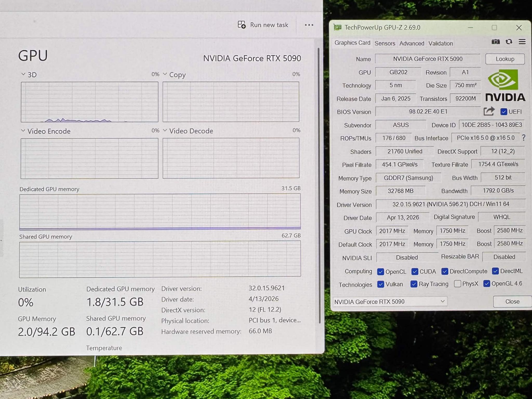Take a GPU-Z screenshot with the camera icon

point(495,42)
